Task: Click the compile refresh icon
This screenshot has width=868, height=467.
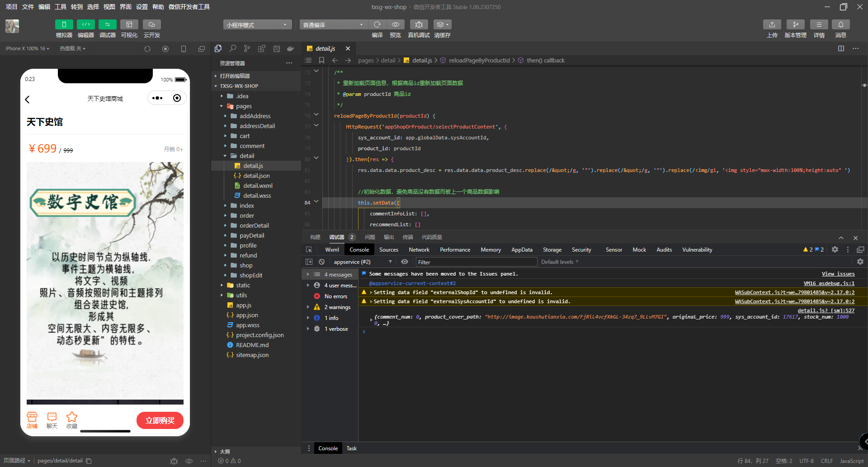Action: tap(377, 24)
